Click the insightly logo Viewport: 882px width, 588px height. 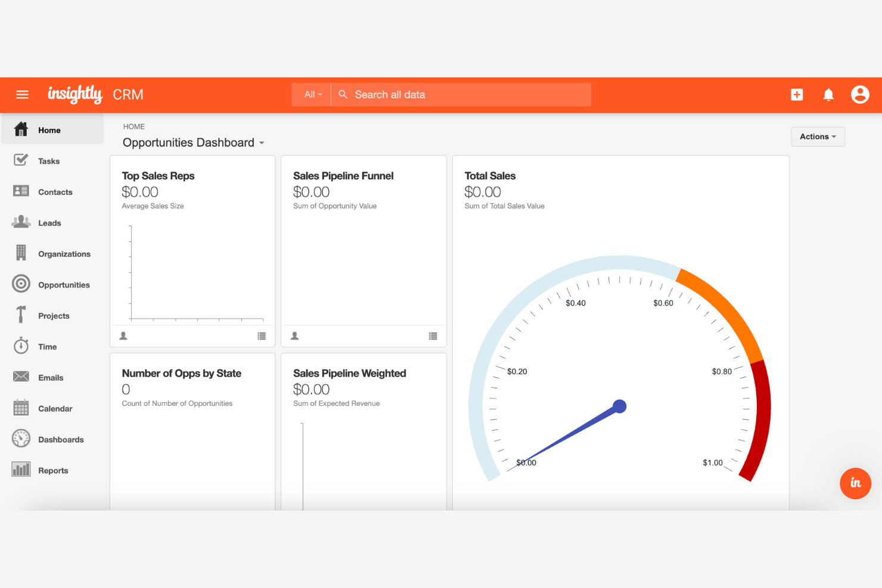(x=75, y=94)
